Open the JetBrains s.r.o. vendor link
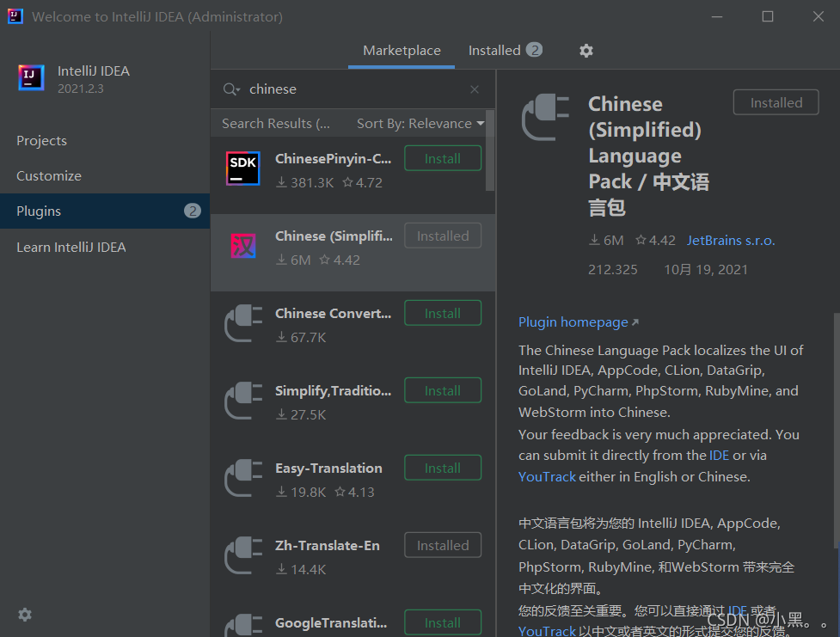Screen dimensions: 840x637 click(x=731, y=241)
